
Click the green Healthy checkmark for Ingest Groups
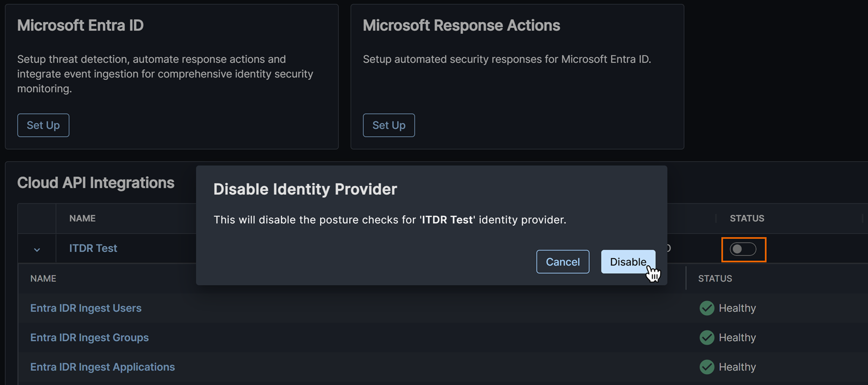coord(707,337)
